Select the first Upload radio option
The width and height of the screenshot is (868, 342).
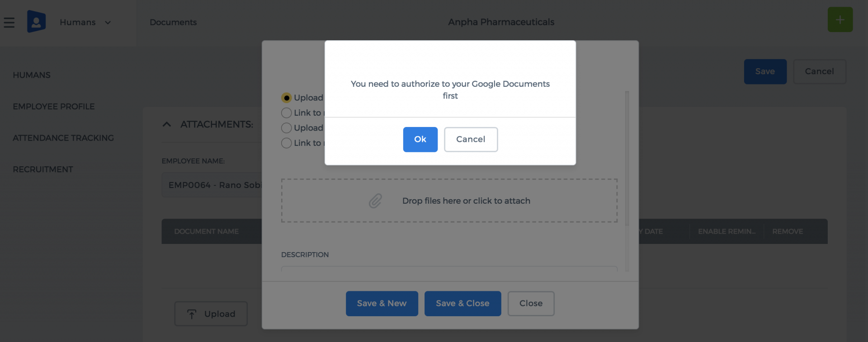[286, 98]
